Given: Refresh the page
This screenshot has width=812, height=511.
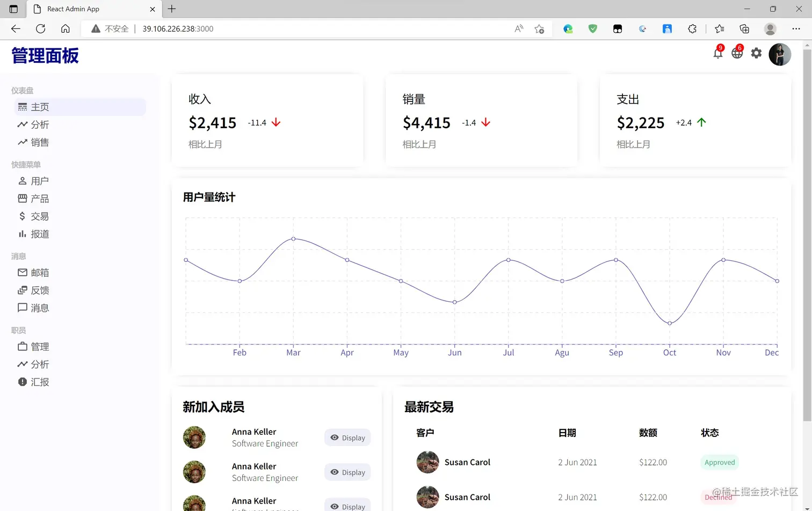Looking at the screenshot, I should click(40, 28).
